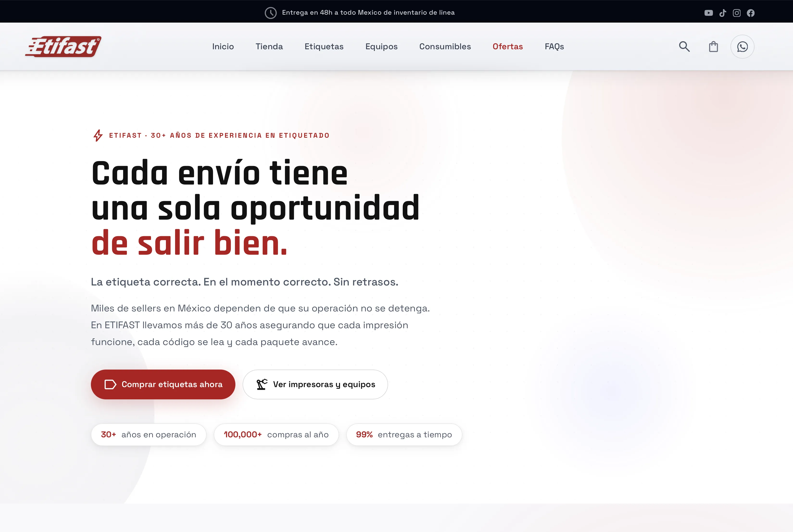
Task: Open the shopping bag icon
Action: pyautogui.click(x=713, y=46)
